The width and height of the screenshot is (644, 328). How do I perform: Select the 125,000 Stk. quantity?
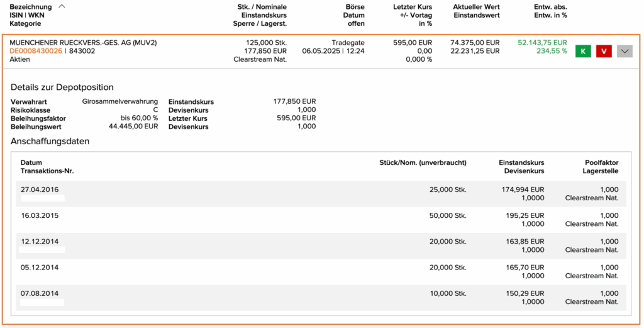point(266,43)
